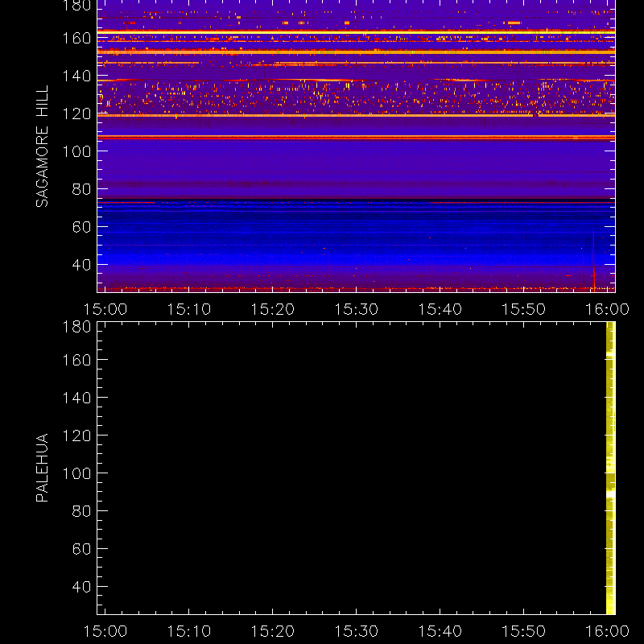Image resolution: width=644 pixels, height=644 pixels.
Task: Select 80 label on Palehua axis
Action: (x=81, y=511)
